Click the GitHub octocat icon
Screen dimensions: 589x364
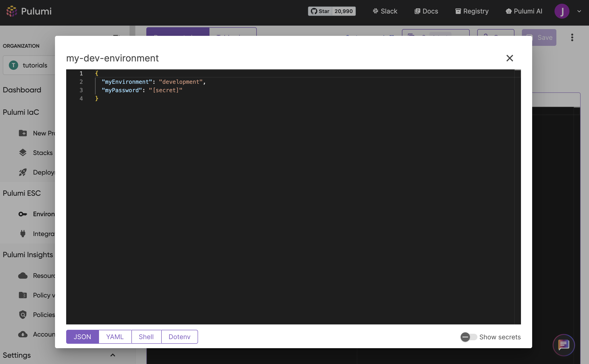pos(314,11)
